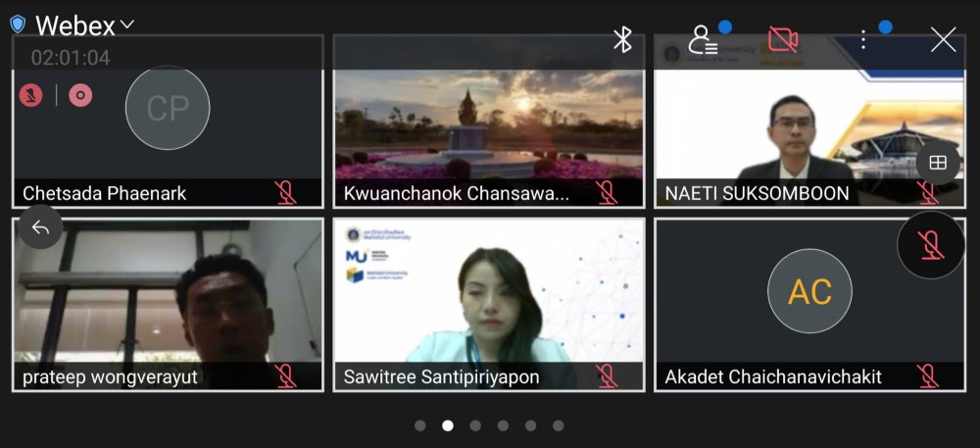Switch layout using the grid view icon

[937, 163]
